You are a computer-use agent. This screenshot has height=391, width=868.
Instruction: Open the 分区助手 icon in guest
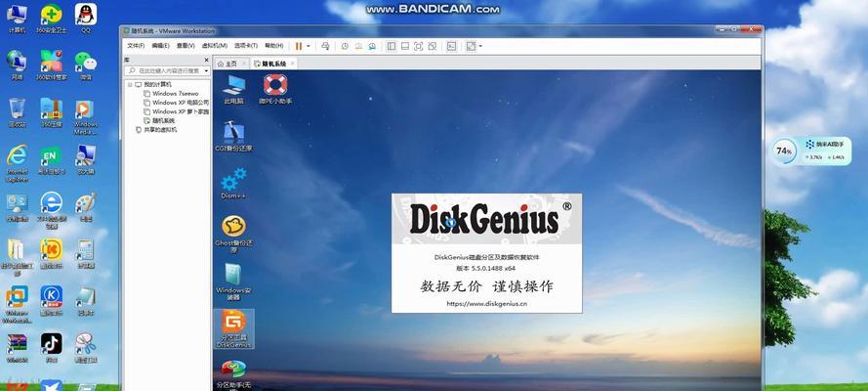pos(233,375)
